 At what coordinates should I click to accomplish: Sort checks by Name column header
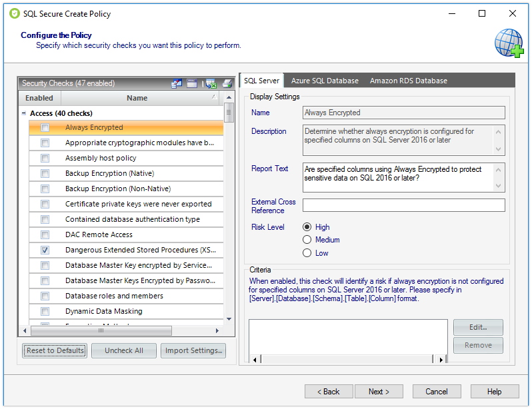(x=137, y=98)
